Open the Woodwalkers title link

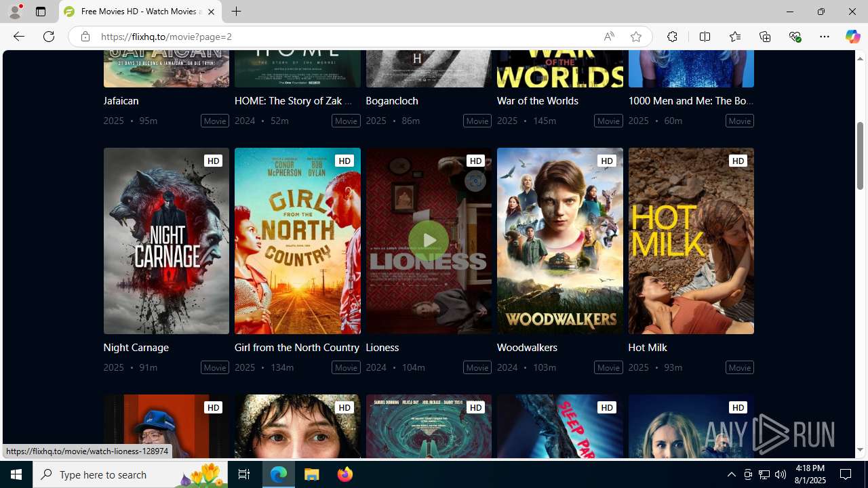(527, 347)
